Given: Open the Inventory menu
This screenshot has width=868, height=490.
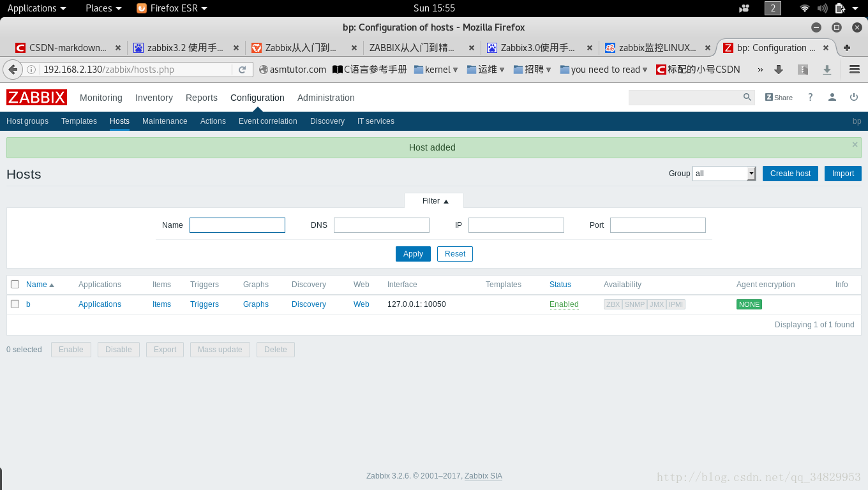Looking at the screenshot, I should [x=154, y=98].
